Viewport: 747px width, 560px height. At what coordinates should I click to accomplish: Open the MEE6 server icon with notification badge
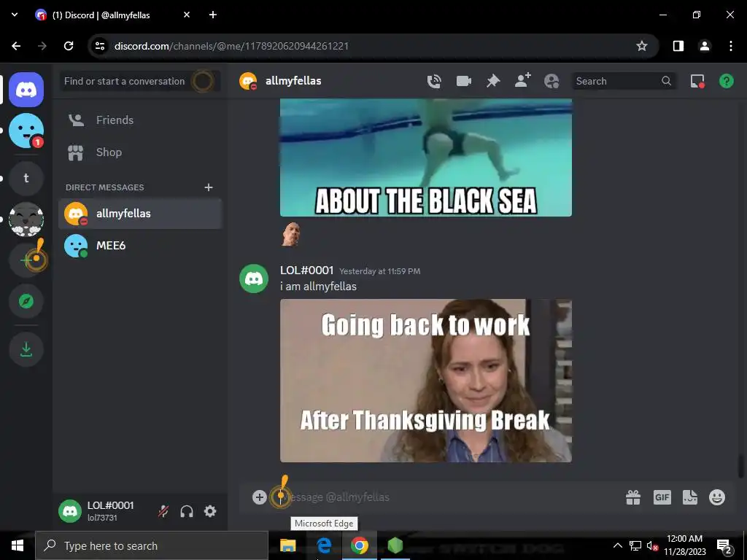[26, 131]
